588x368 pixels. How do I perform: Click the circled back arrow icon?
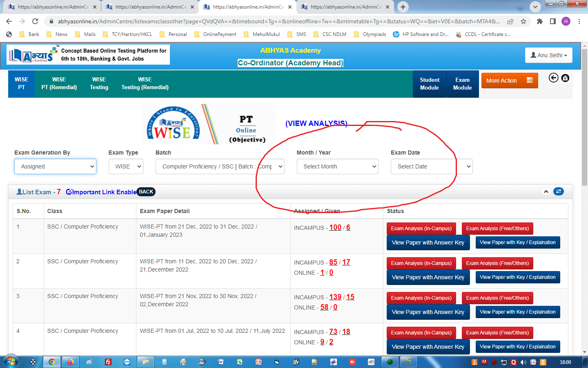pyautogui.click(x=553, y=78)
